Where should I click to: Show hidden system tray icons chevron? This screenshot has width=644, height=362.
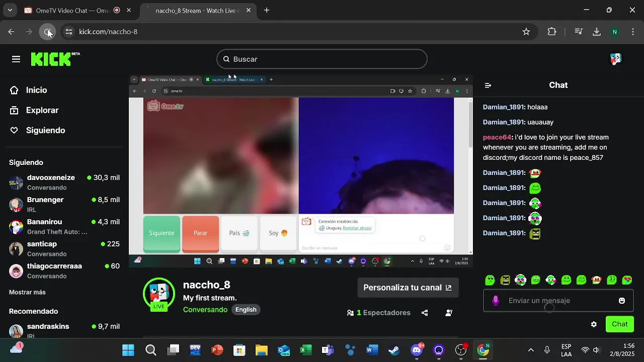(531, 350)
